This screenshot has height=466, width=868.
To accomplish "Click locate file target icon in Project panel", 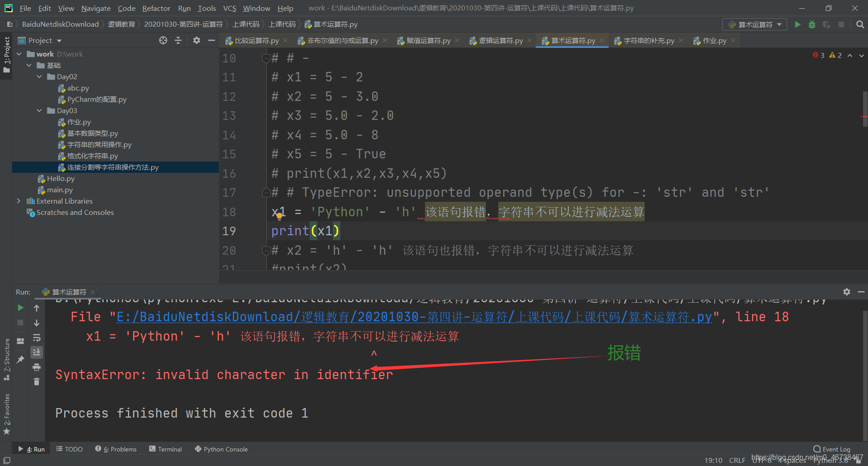I will [x=163, y=40].
